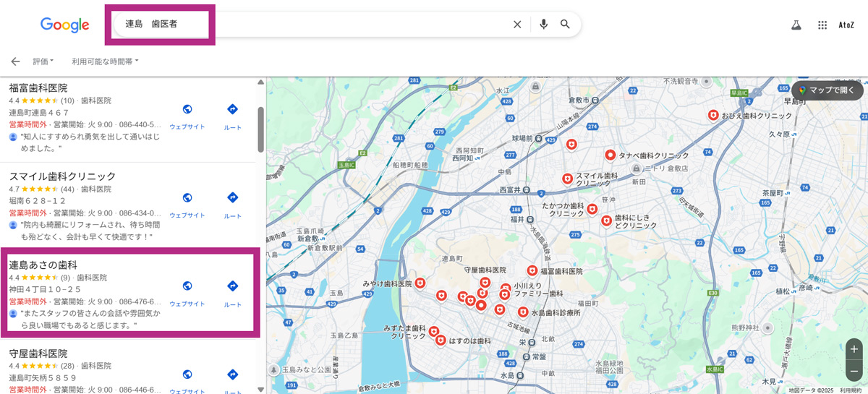This screenshot has height=394, width=868.
Task: Open the 連島あさの歯科 listing title
Action: tap(43, 265)
